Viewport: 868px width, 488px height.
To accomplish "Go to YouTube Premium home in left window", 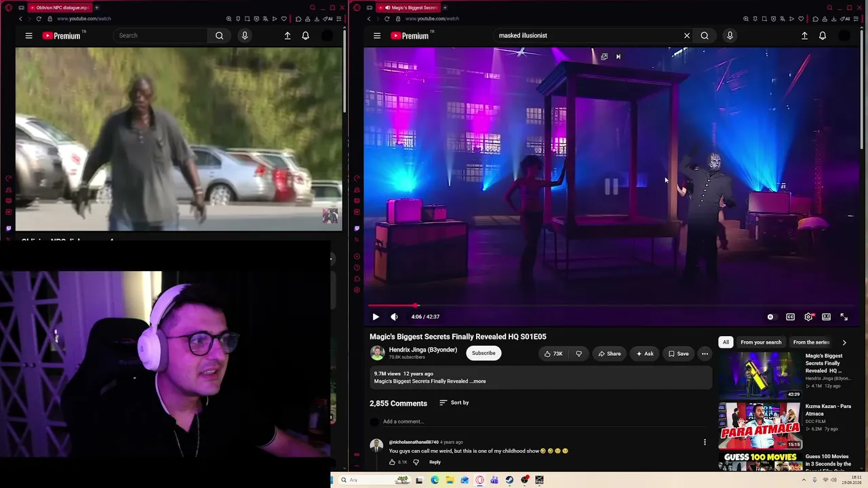I will pos(62,35).
